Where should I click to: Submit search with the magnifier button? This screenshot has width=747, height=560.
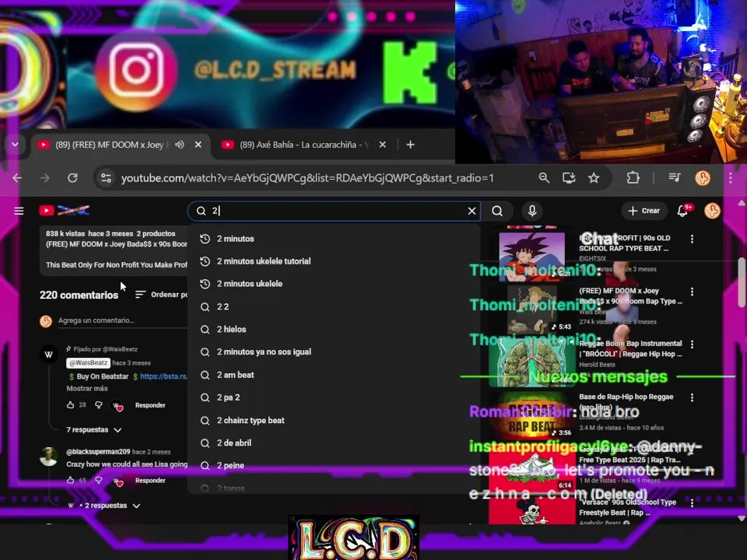tap(497, 211)
